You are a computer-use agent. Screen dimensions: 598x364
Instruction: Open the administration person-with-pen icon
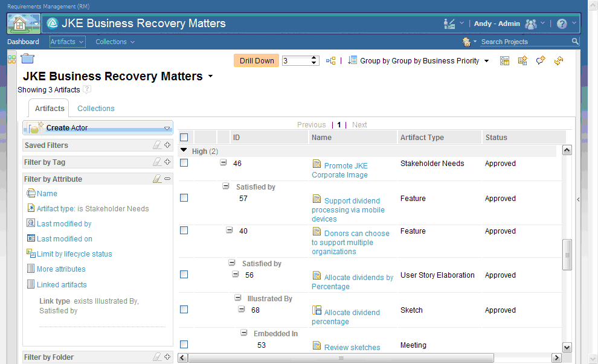coord(449,24)
